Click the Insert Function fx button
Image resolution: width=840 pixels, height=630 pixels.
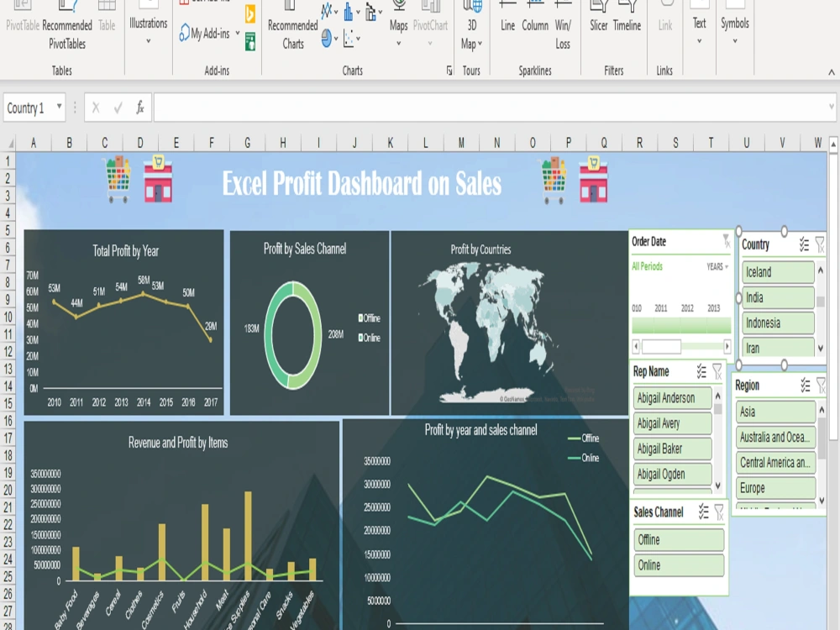tap(139, 108)
